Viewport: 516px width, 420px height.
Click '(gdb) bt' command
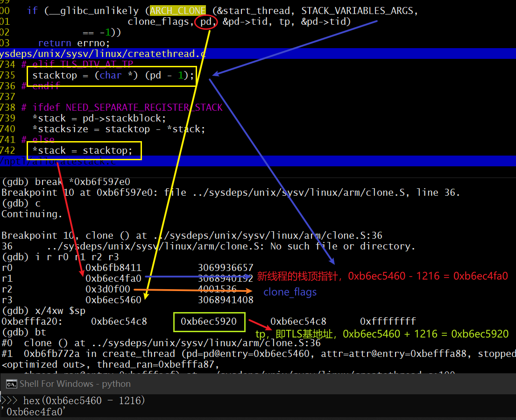(x=24, y=332)
